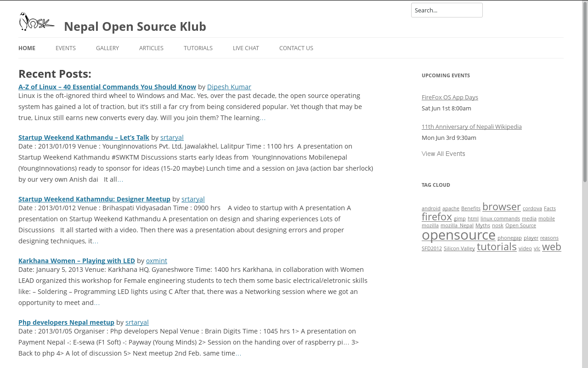
Task: Select the mobile tag
Action: point(547,218)
